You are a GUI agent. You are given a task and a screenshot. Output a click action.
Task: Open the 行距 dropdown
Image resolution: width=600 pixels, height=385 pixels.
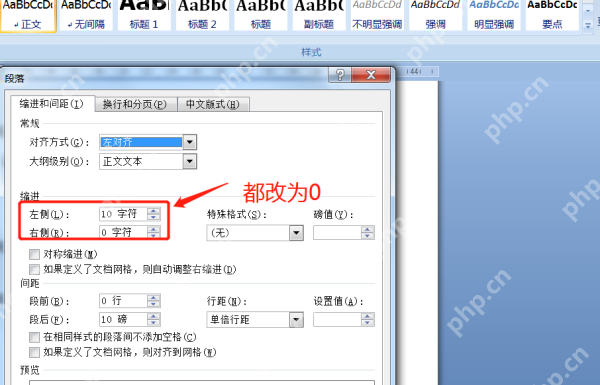coord(297,320)
